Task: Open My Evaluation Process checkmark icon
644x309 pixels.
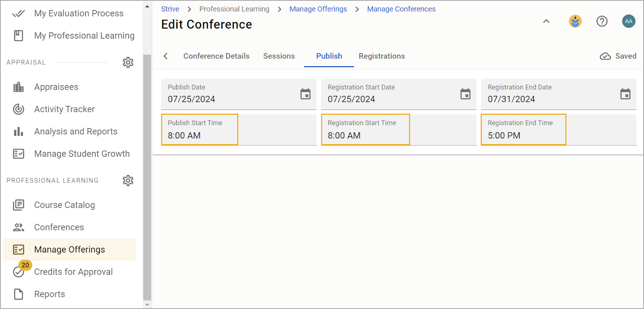Action: coord(19,14)
